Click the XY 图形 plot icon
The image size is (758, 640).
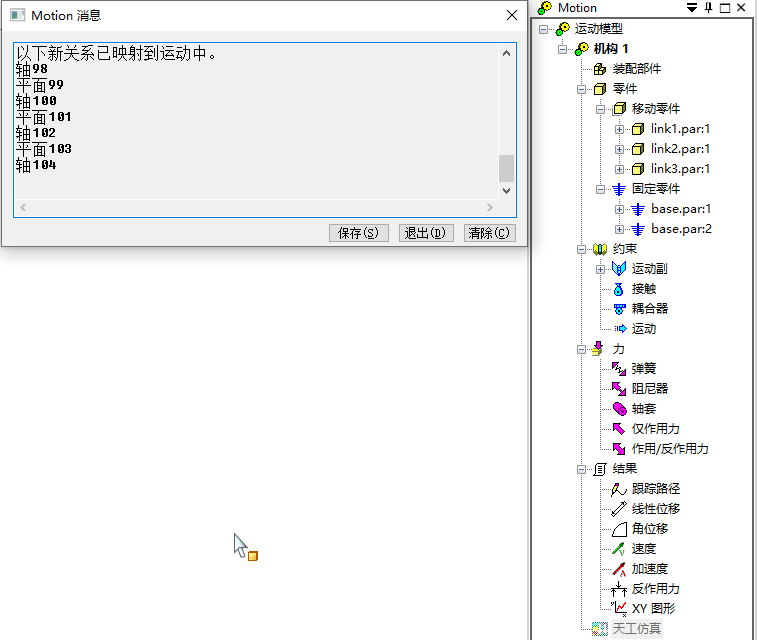coord(619,609)
